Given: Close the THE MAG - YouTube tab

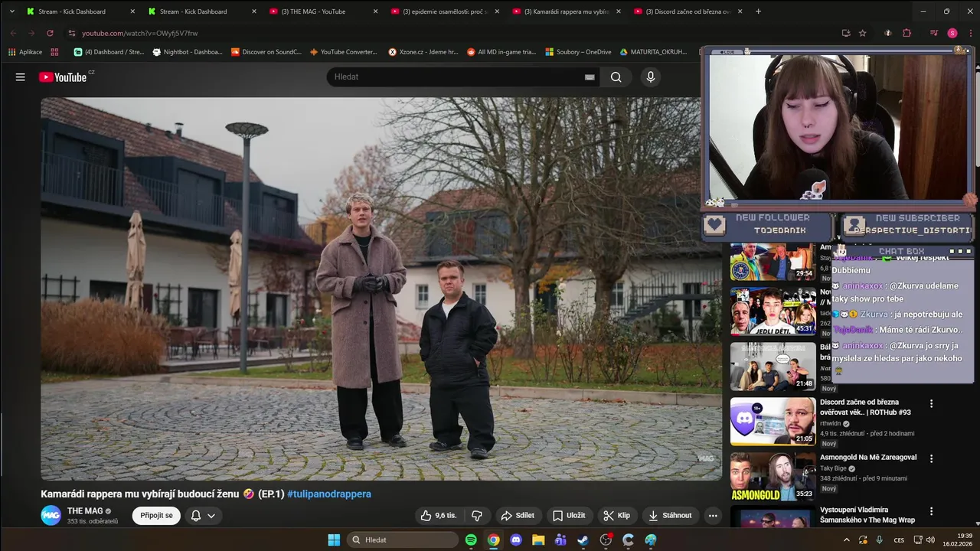Looking at the screenshot, I should [375, 11].
